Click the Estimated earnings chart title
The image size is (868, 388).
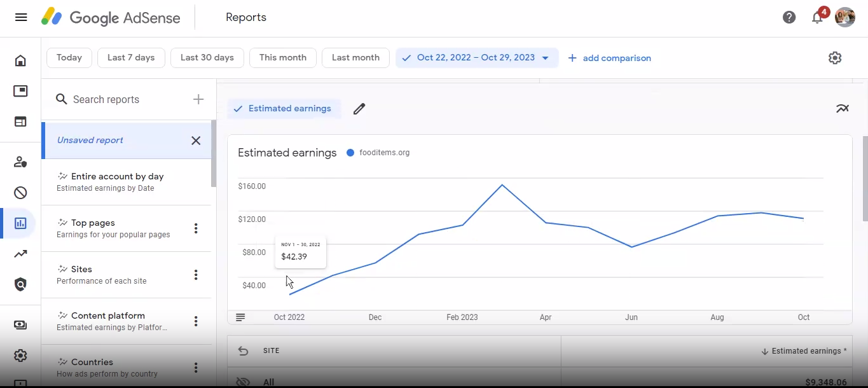click(287, 153)
